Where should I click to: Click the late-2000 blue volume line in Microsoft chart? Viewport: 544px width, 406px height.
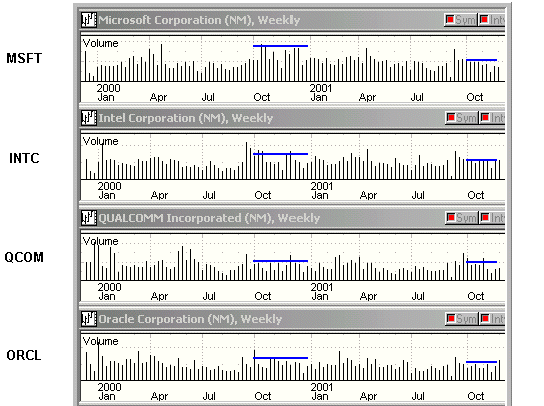point(280,46)
